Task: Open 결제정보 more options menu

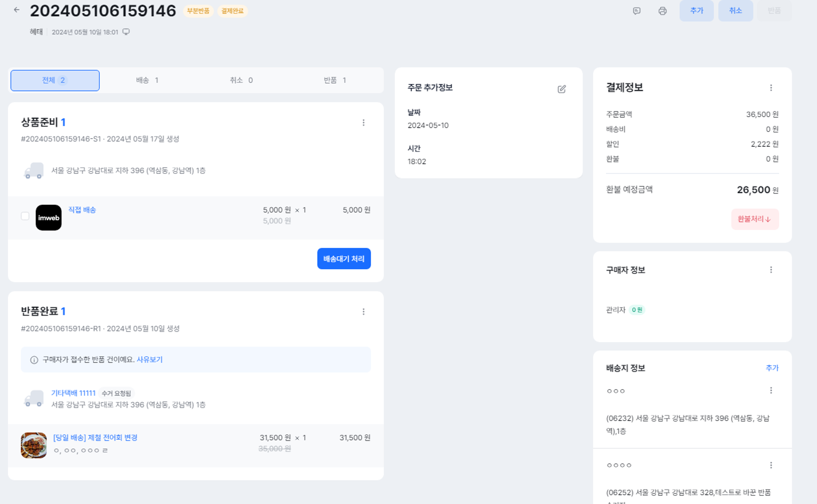Action: [x=771, y=88]
